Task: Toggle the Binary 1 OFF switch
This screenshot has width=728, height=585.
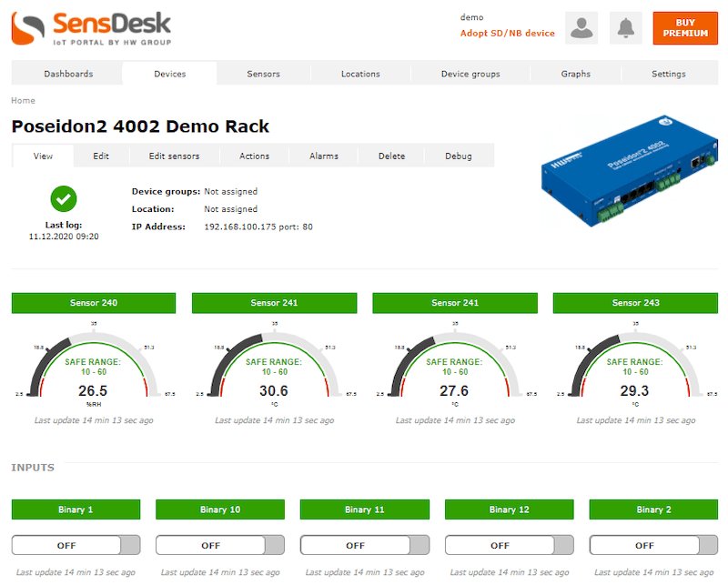Action: click(76, 545)
